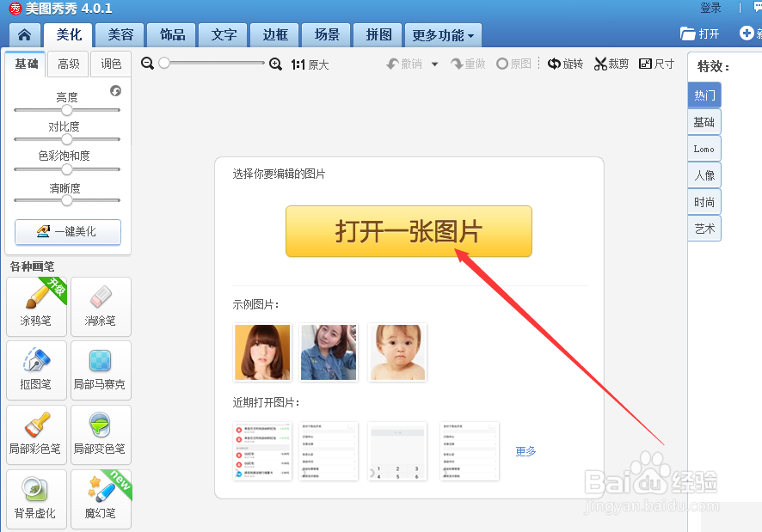Switch to the 拼图 tab

pos(378,35)
